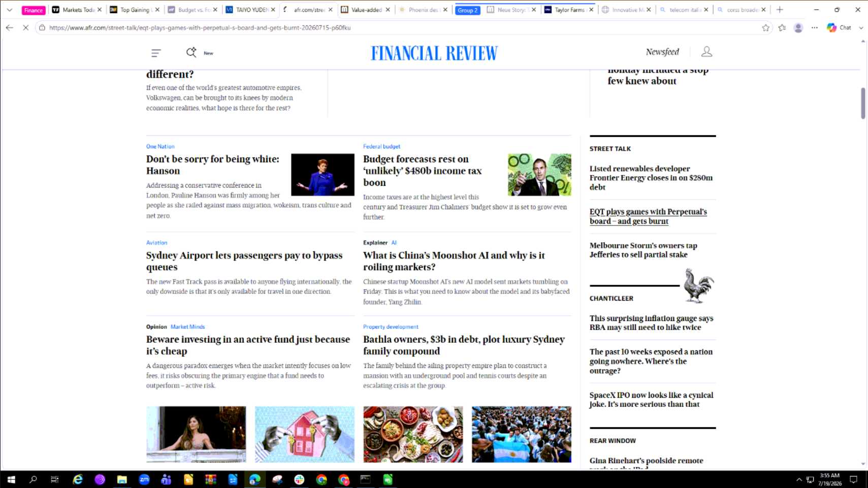Screen dimensions: 868x488
Task: Close the Markets Today tab
Action: click(x=100, y=10)
